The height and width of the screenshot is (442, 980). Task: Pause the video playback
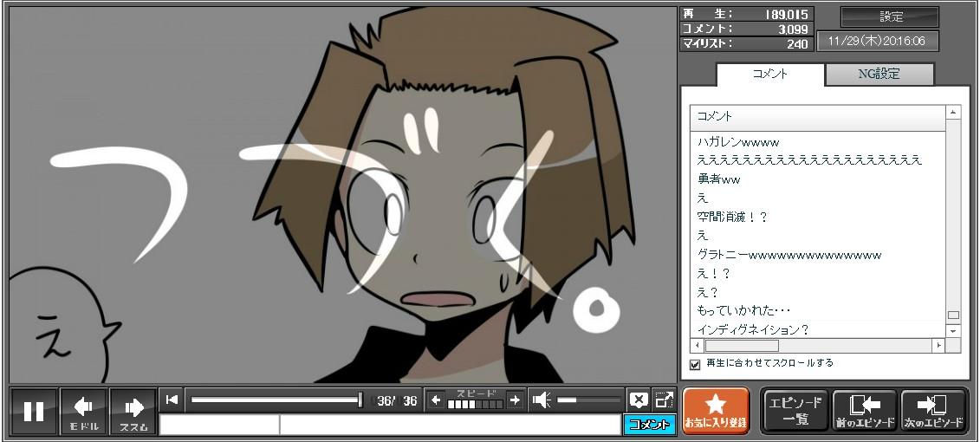pyautogui.click(x=34, y=411)
